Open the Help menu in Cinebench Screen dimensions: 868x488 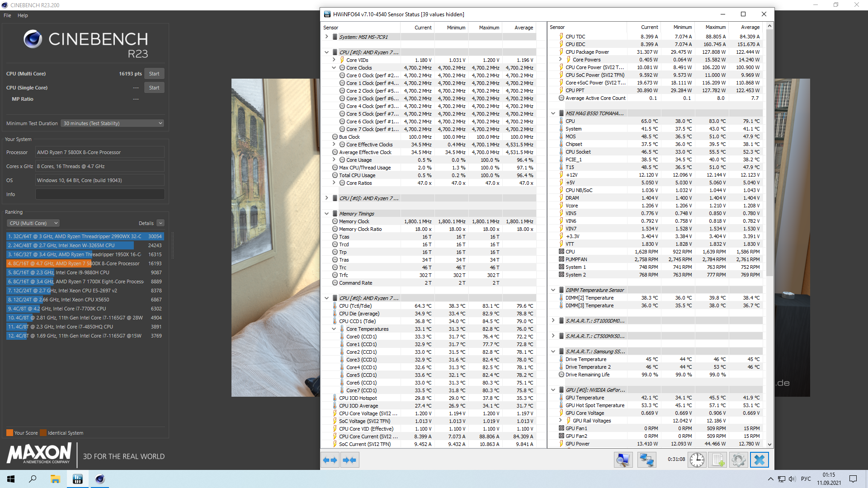point(23,15)
